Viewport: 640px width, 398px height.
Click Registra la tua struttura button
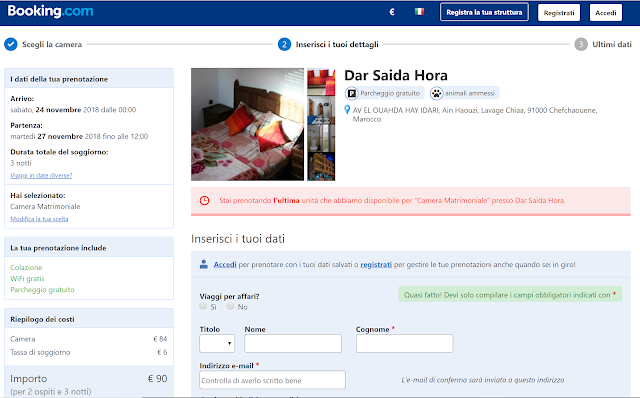(484, 12)
